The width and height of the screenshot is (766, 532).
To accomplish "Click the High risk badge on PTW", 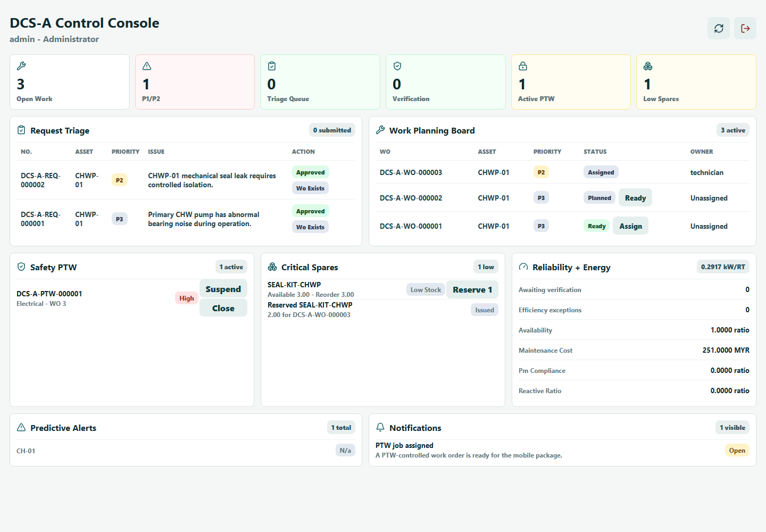I will (x=187, y=298).
